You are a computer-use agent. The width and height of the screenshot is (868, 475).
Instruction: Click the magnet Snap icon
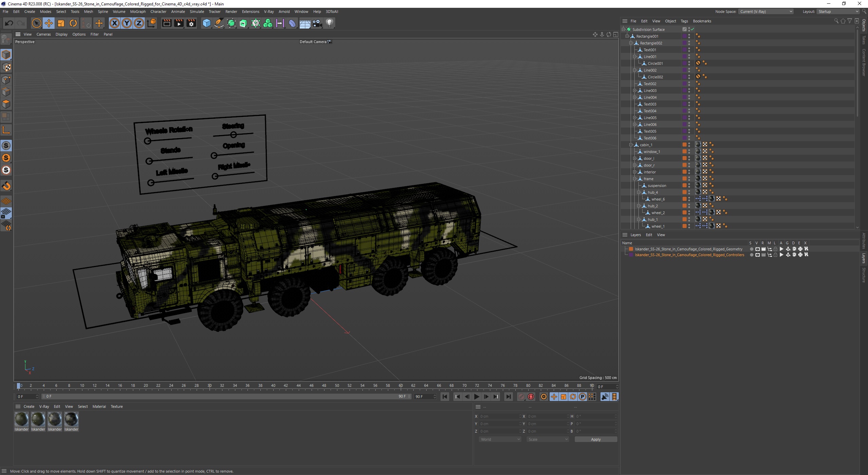coord(6,186)
